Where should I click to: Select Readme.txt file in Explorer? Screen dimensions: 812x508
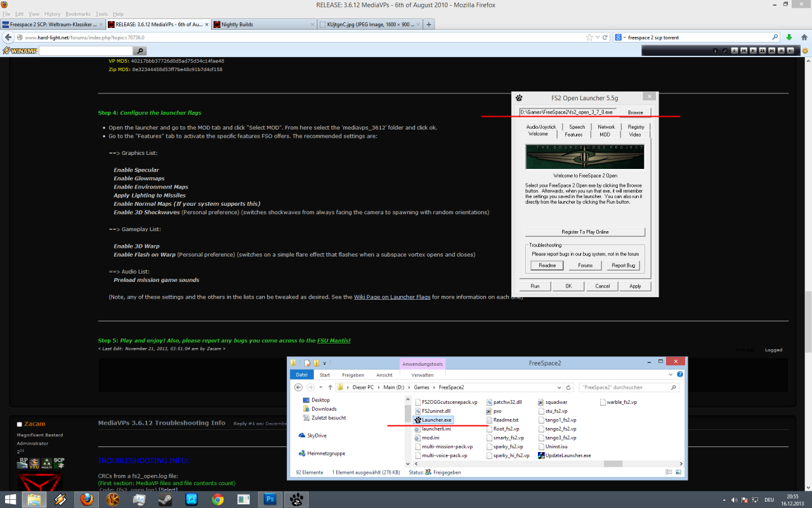(502, 420)
